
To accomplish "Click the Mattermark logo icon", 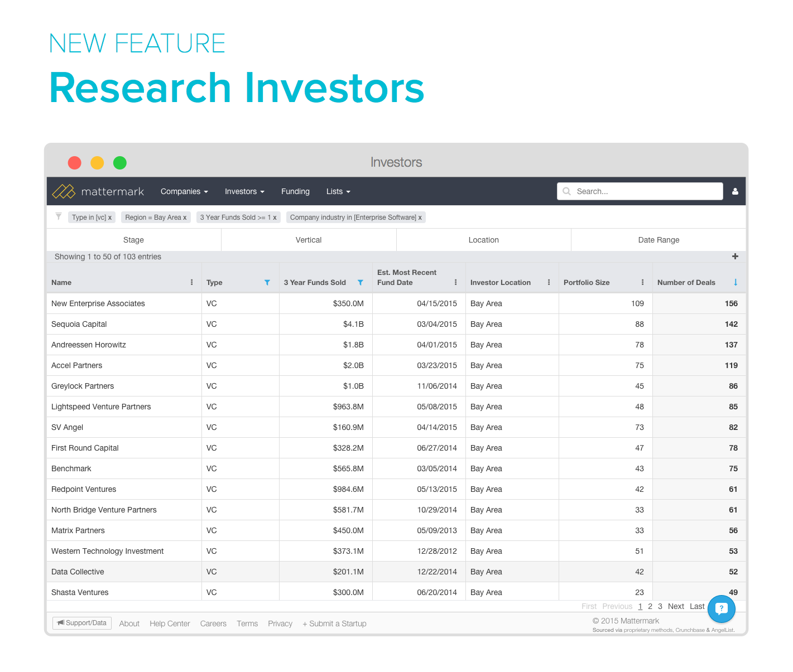I will coord(64,191).
